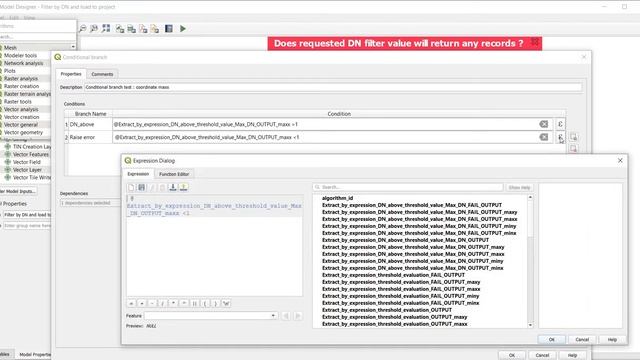Screen dimensions: 640x360
Task: Insert the minus operator button
Action: coord(152,303)
